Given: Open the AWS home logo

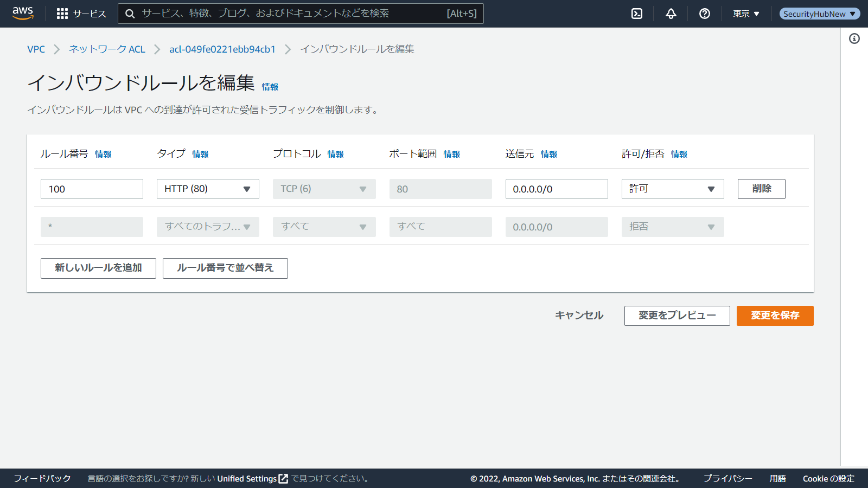Looking at the screenshot, I should [23, 14].
